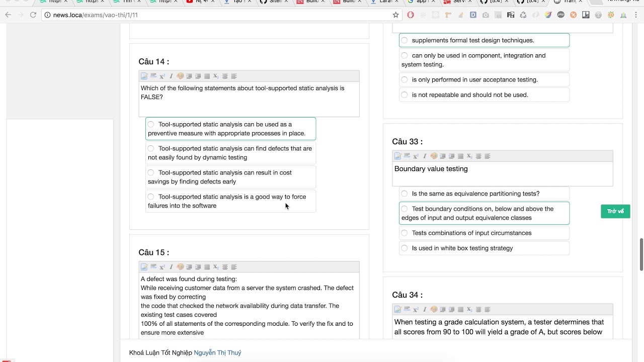Toggle italic in Câu 14 editor toolbar
Viewport: 644px width, 362px height.
[171, 76]
